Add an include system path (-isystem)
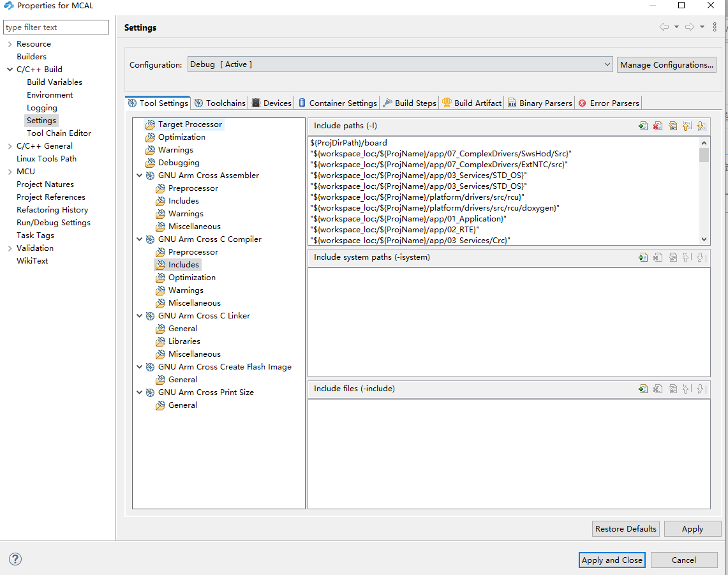 tap(643, 257)
